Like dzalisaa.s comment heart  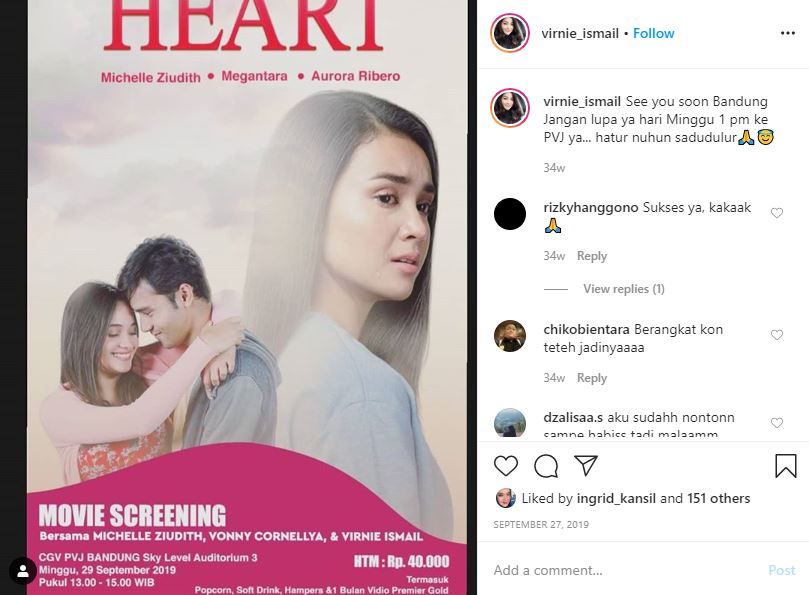776,423
